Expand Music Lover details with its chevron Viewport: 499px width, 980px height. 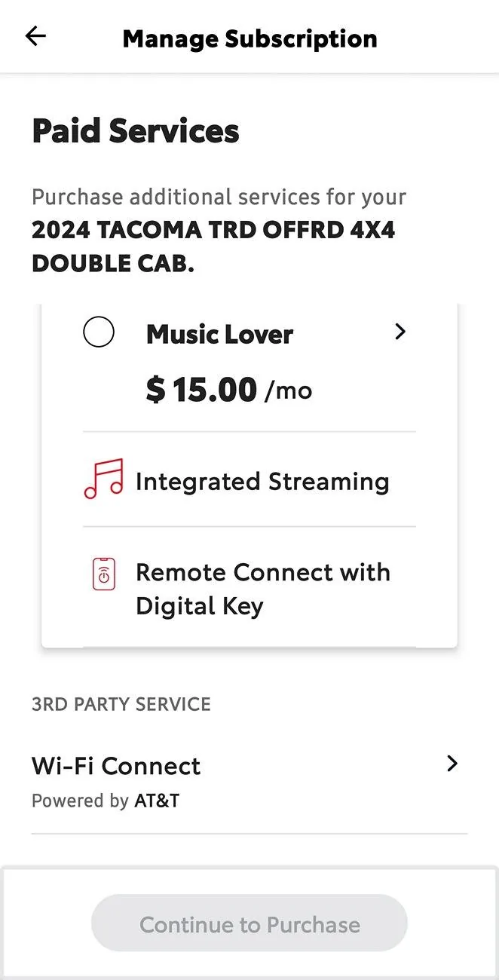click(x=400, y=332)
